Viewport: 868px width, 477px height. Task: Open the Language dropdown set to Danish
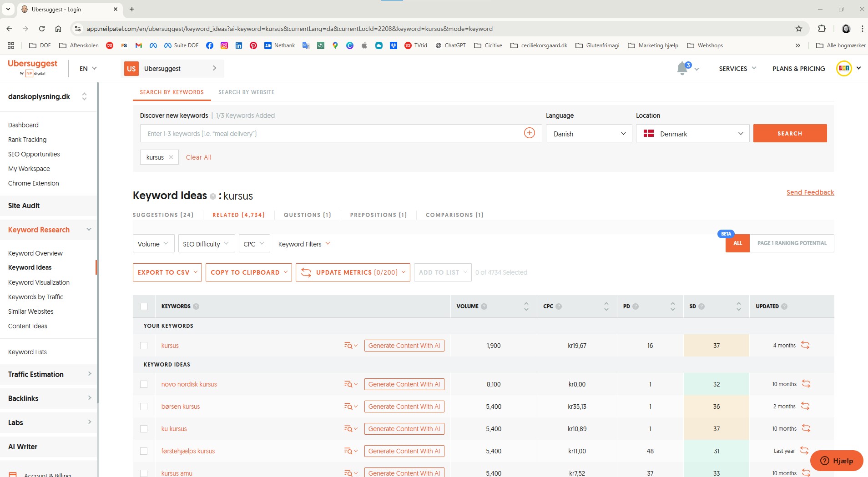click(589, 134)
